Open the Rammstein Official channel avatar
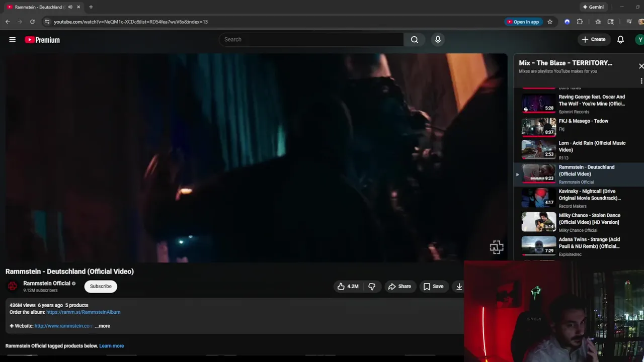 point(13,286)
